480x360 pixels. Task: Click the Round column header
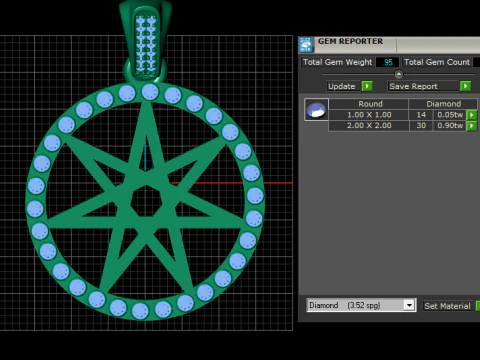(370, 104)
